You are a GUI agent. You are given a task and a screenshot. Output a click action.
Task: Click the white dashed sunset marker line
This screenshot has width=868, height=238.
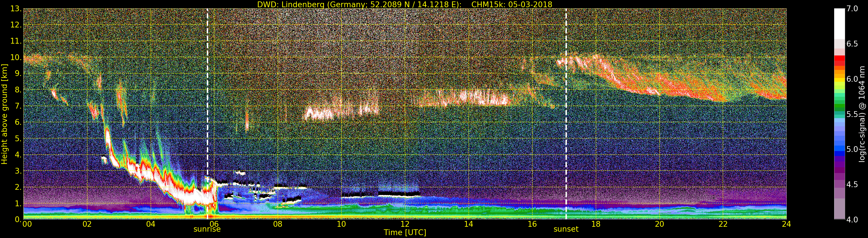(x=566, y=114)
